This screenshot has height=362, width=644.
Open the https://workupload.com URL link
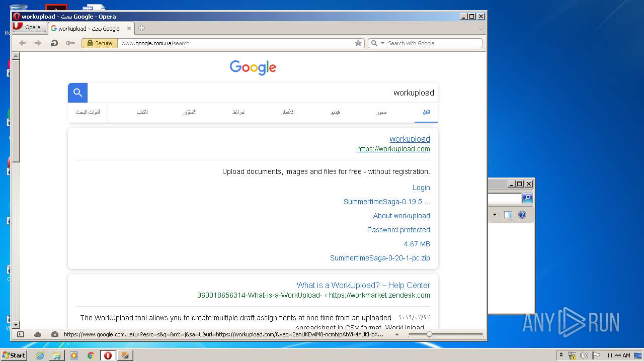(393, 149)
